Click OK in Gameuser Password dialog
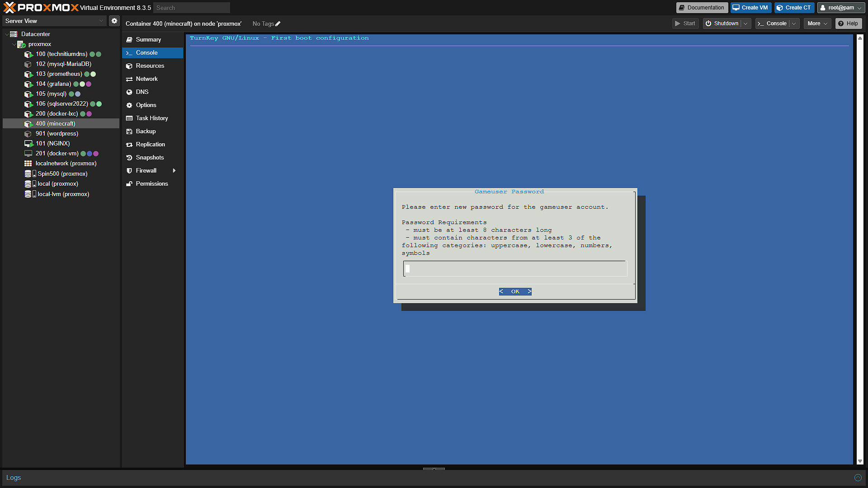The width and height of the screenshot is (868, 488). (515, 292)
